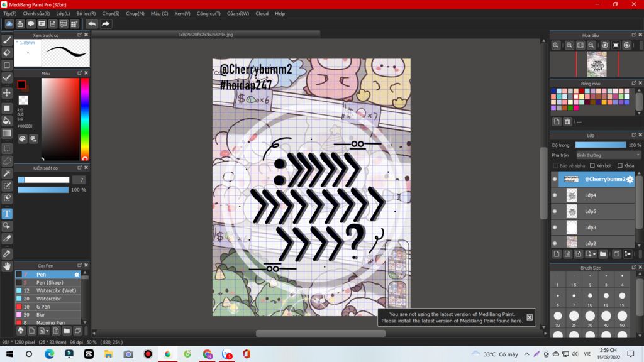Open the Chỉnh sửa(E) menu
644x362 pixels.
click(x=36, y=14)
